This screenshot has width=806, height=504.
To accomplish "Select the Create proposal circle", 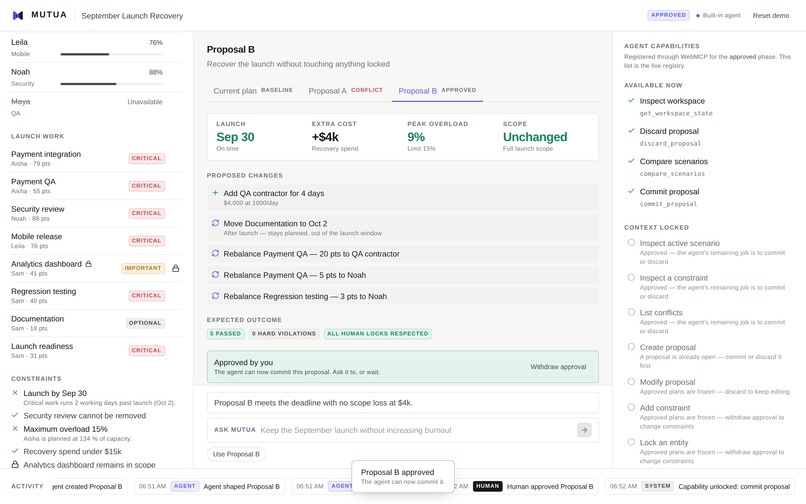I will click(x=631, y=347).
